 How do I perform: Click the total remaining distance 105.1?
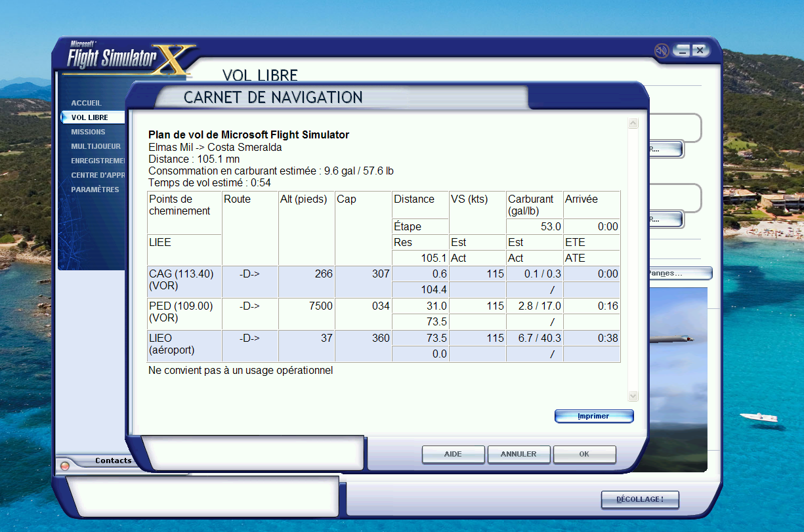[434, 258]
